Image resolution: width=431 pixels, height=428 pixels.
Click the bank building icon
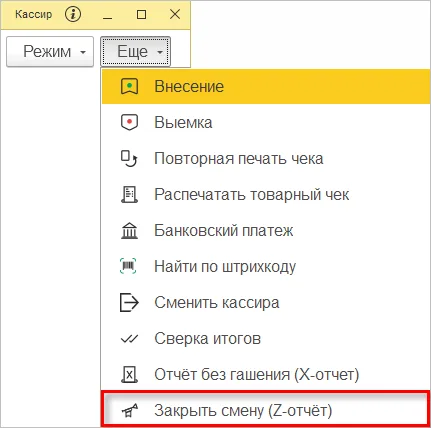(x=129, y=230)
